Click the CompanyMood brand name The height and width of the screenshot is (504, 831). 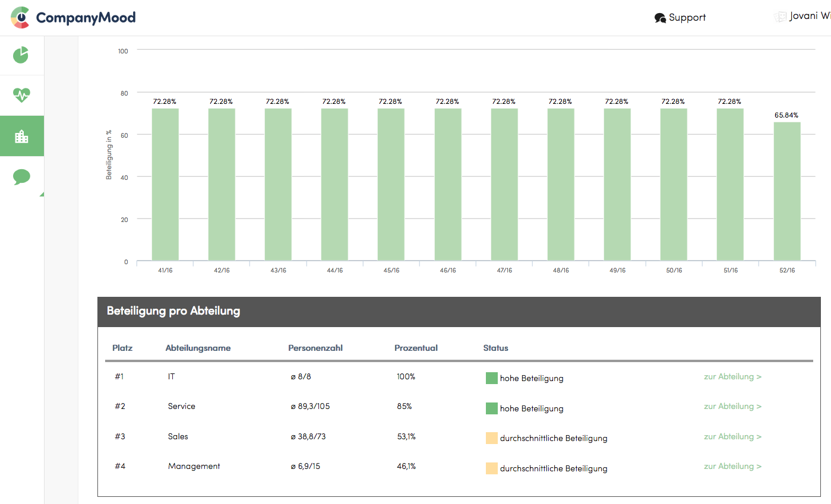pos(86,18)
